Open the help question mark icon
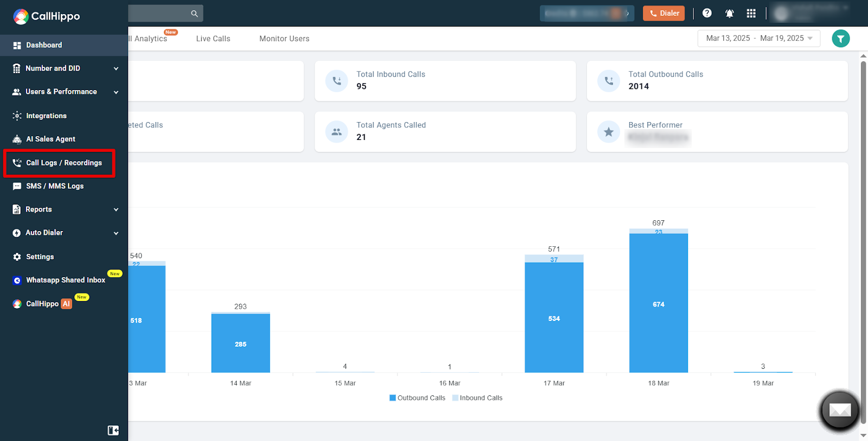Image resolution: width=868 pixels, height=441 pixels. (707, 13)
